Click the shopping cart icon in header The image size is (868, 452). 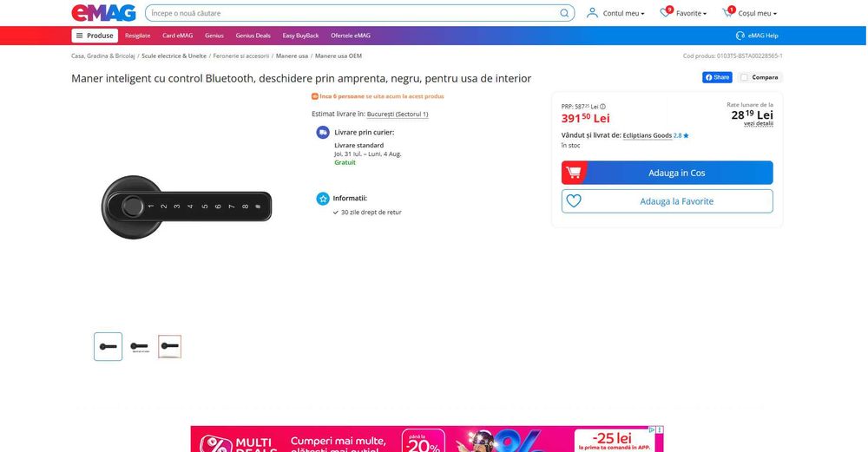728,12
